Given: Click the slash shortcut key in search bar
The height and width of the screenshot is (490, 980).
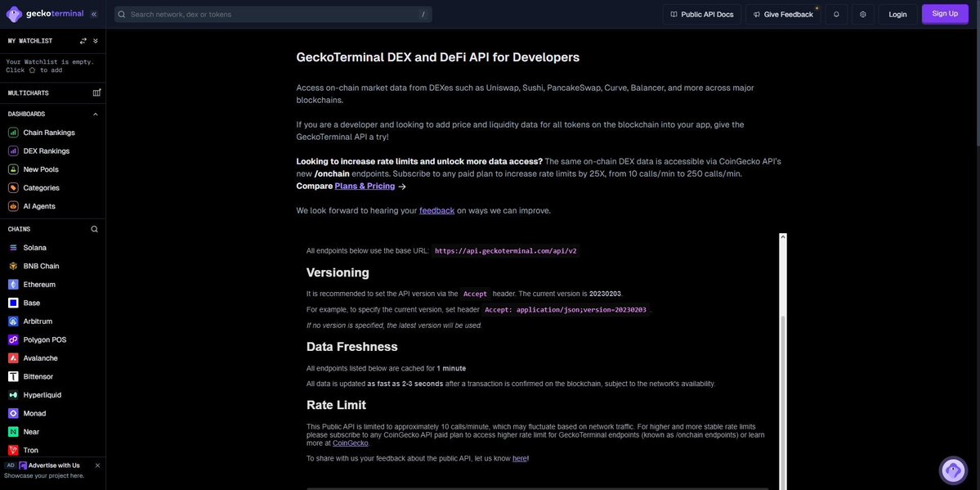Looking at the screenshot, I should [423, 15].
